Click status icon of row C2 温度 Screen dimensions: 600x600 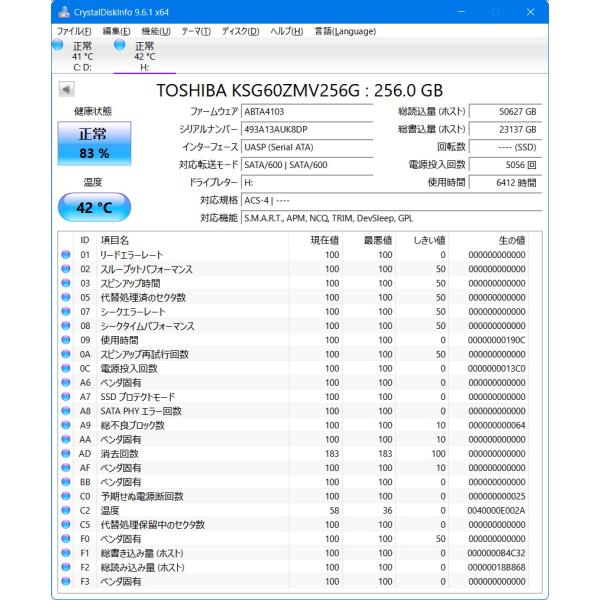tap(66, 510)
